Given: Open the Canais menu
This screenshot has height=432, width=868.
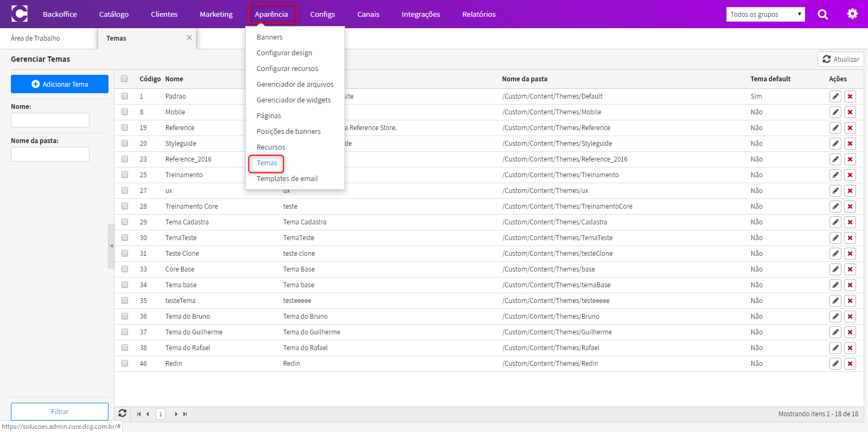Looking at the screenshot, I should click(368, 14).
